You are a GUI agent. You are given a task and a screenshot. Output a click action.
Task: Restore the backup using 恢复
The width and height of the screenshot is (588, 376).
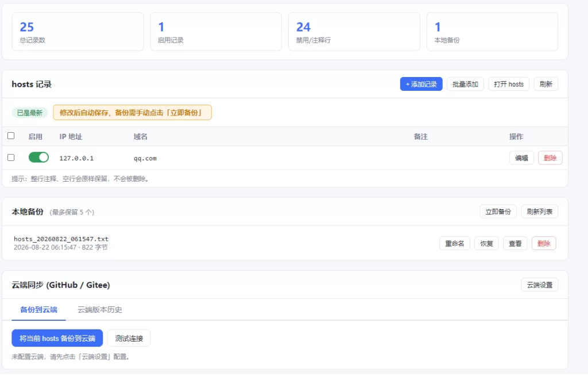486,243
